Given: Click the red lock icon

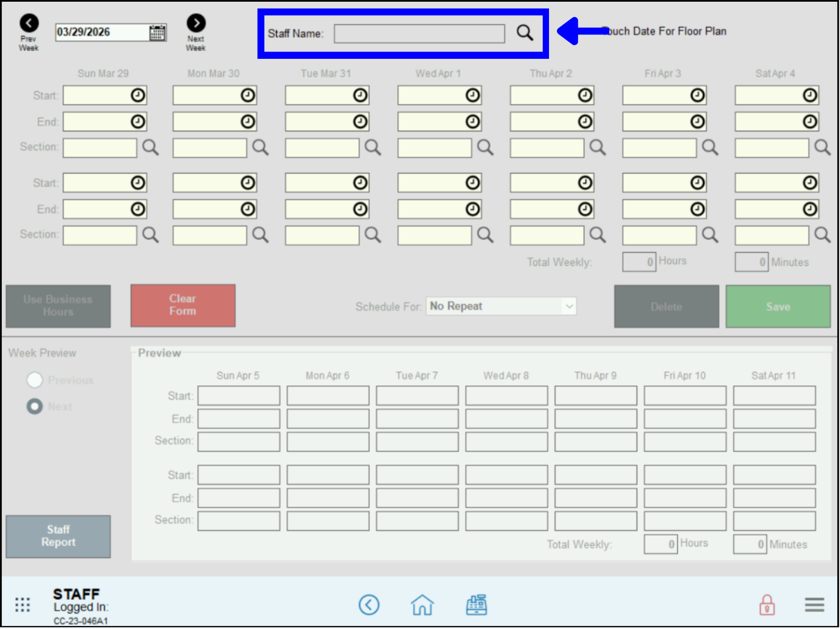Looking at the screenshot, I should tap(766, 605).
